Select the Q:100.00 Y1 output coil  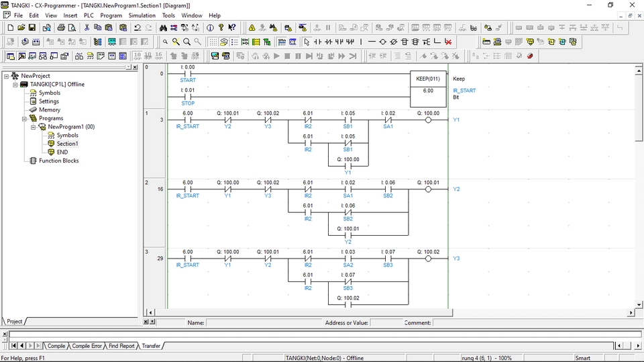(428, 120)
